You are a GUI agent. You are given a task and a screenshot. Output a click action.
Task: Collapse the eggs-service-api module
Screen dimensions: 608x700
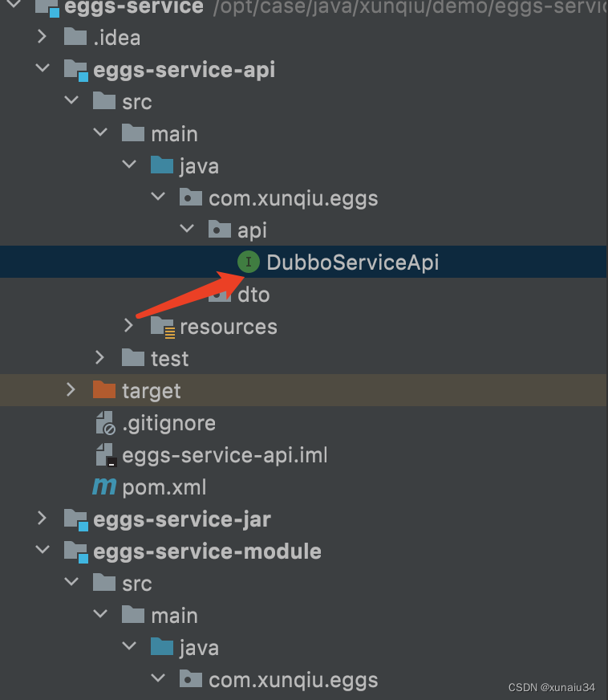(43, 69)
